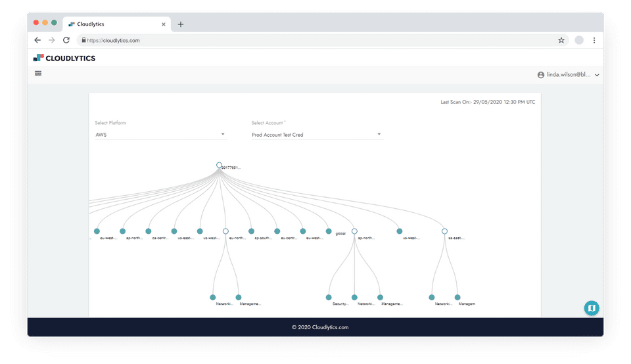Viewport: 631px width, 364px height.
Task: Click the padlock icon in address bar
Action: tap(83, 40)
